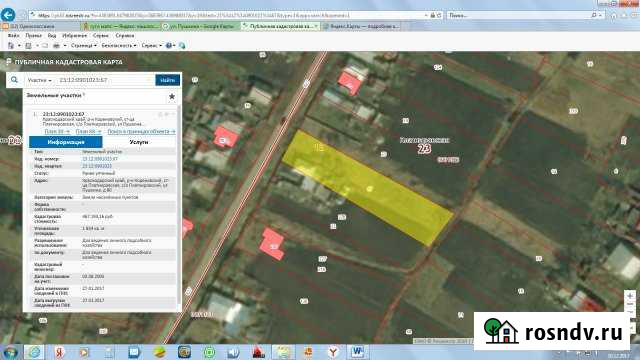Click the cadastral number search field
640x360 pixels.
[x=104, y=80]
